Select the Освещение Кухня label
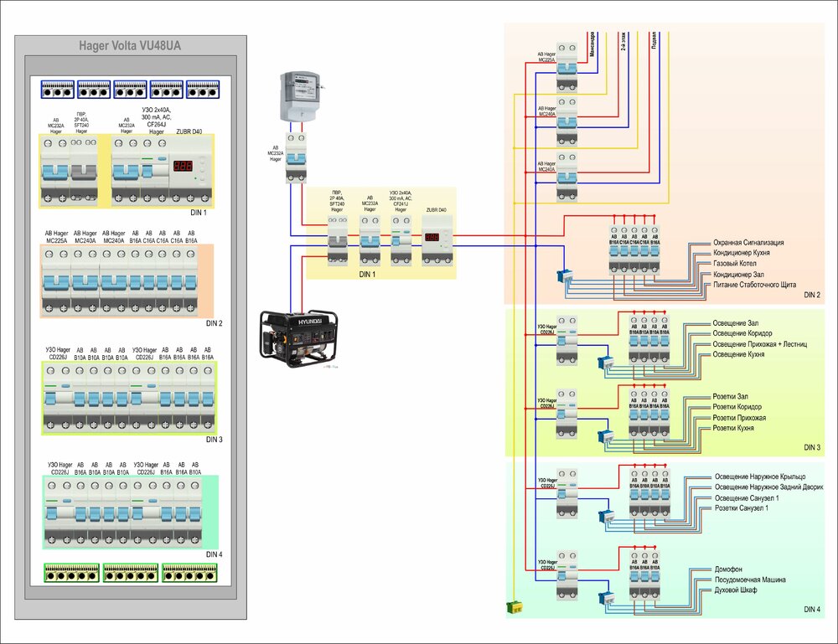 (x=738, y=354)
